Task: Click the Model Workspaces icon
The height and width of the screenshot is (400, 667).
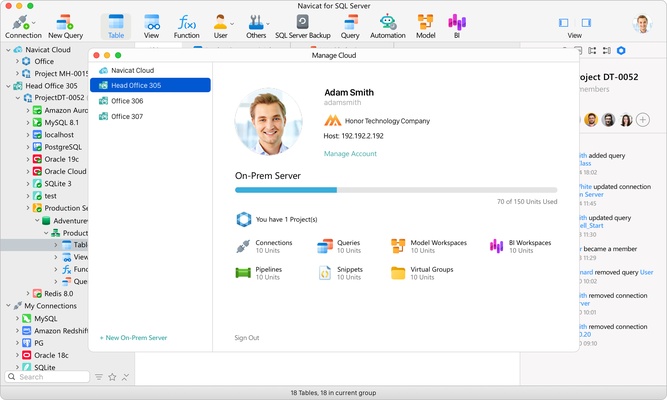Action: tap(398, 246)
